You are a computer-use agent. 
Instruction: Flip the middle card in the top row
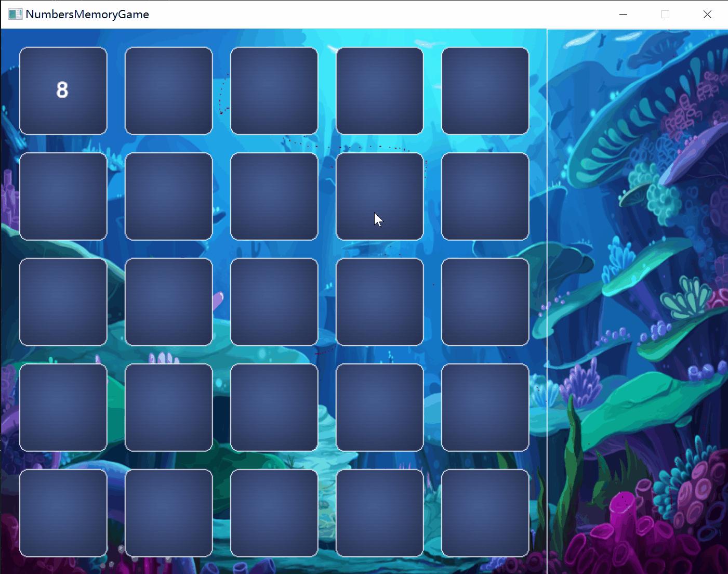tap(274, 91)
